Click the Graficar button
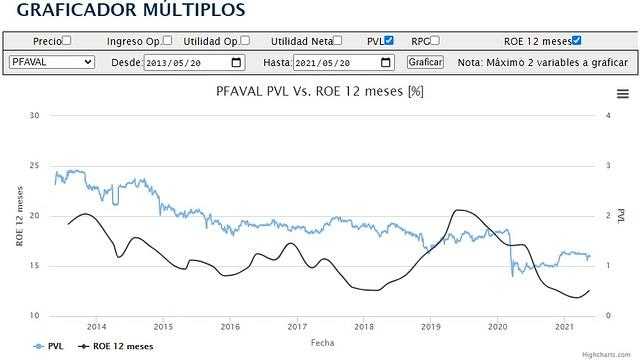640x360 pixels. [425, 62]
